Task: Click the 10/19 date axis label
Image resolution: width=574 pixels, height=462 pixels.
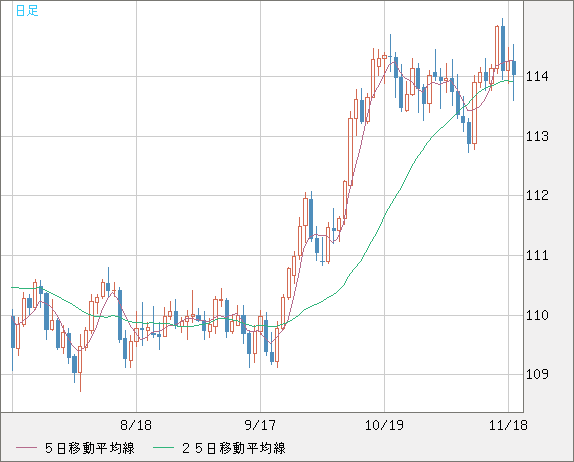Action: click(x=384, y=425)
